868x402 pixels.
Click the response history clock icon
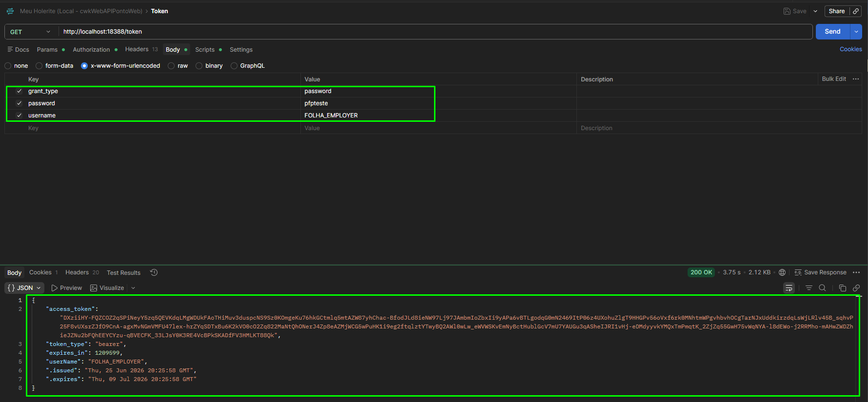coord(154,272)
